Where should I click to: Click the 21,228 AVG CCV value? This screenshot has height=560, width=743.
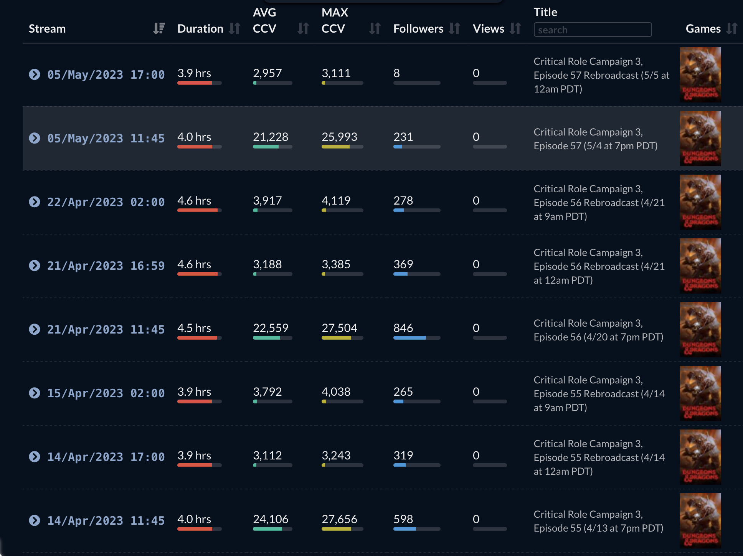point(271,137)
